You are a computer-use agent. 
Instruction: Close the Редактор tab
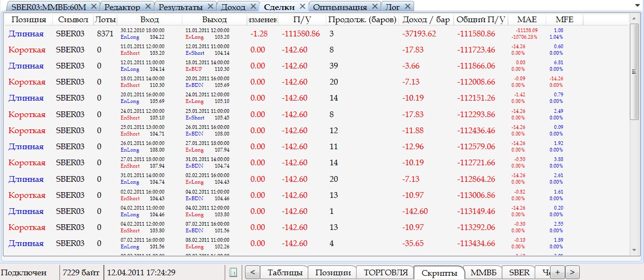pyautogui.click(x=148, y=7)
